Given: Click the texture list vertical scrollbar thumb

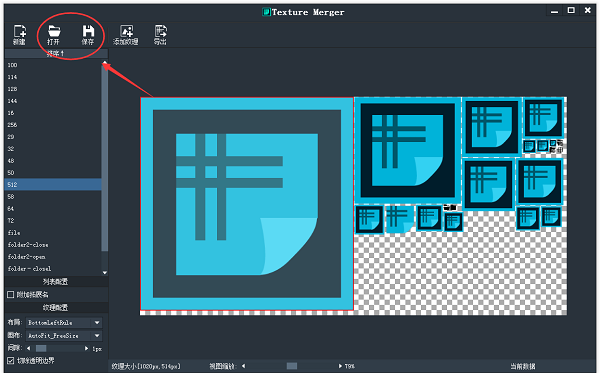Looking at the screenshot, I should (x=105, y=159).
